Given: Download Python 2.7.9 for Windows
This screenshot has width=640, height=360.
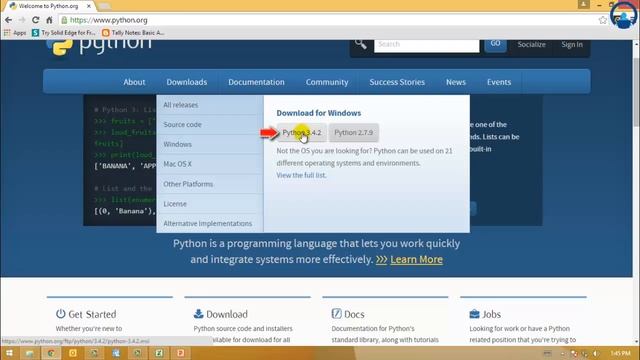Looking at the screenshot, I should 353,133.
